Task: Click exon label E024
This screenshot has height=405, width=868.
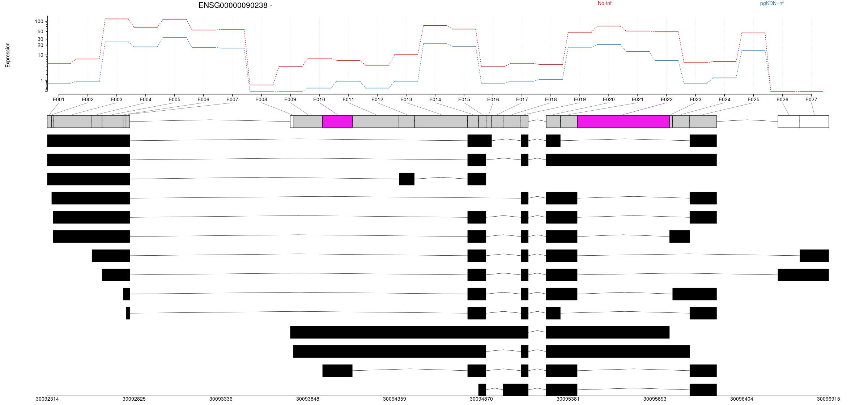Action: point(724,99)
